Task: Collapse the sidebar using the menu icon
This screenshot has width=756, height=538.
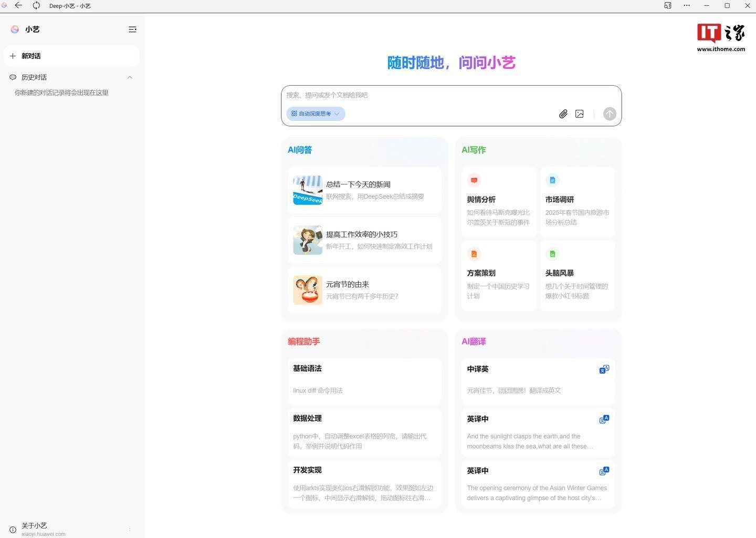Action: pos(132,29)
